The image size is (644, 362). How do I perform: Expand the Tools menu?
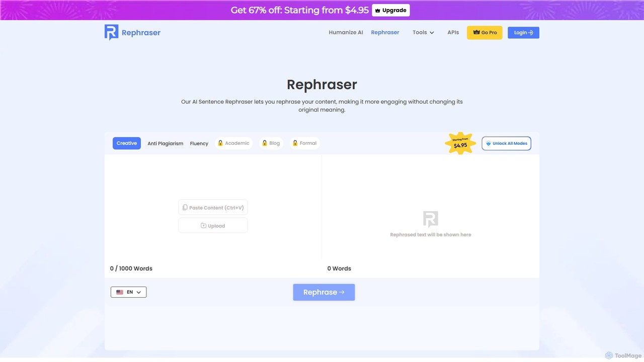pos(423,33)
